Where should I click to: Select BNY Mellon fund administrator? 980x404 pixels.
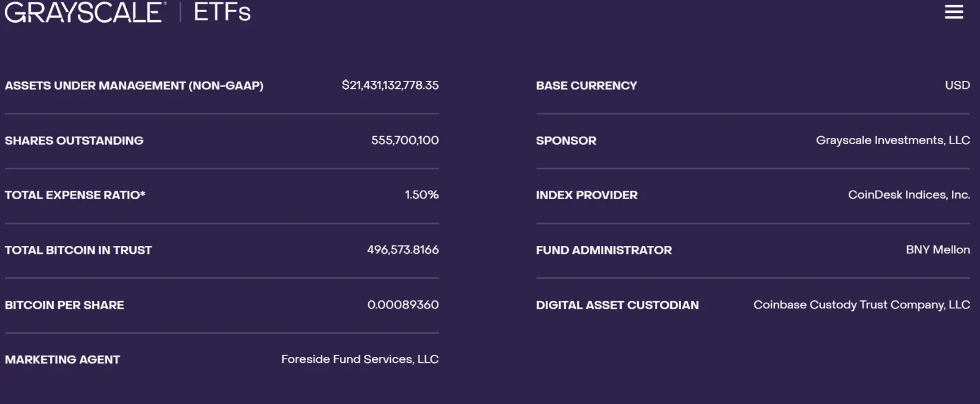pos(938,250)
